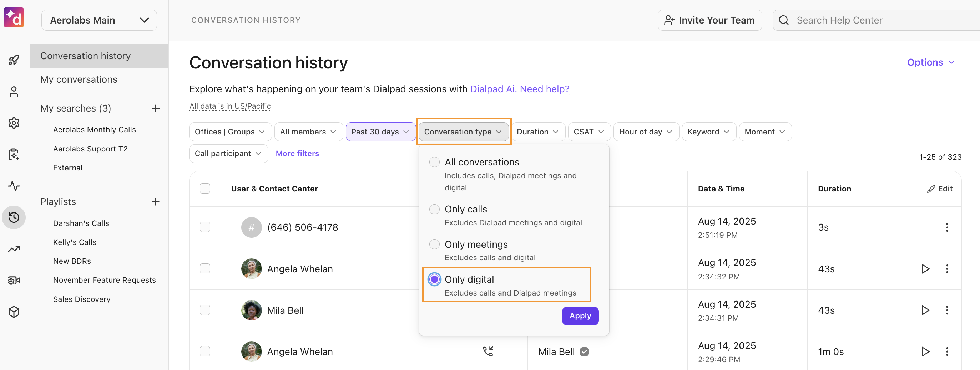Screen dimensions: 980x370
Task: Select the Only digital radio option
Action: click(x=434, y=279)
